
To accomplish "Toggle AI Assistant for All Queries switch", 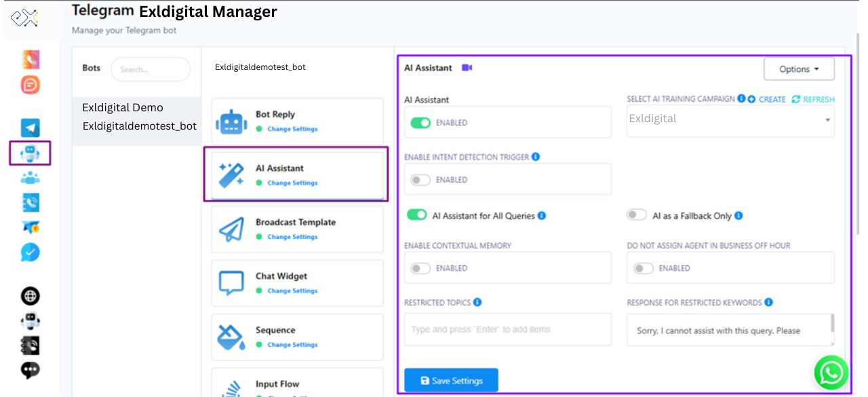I will click(416, 215).
